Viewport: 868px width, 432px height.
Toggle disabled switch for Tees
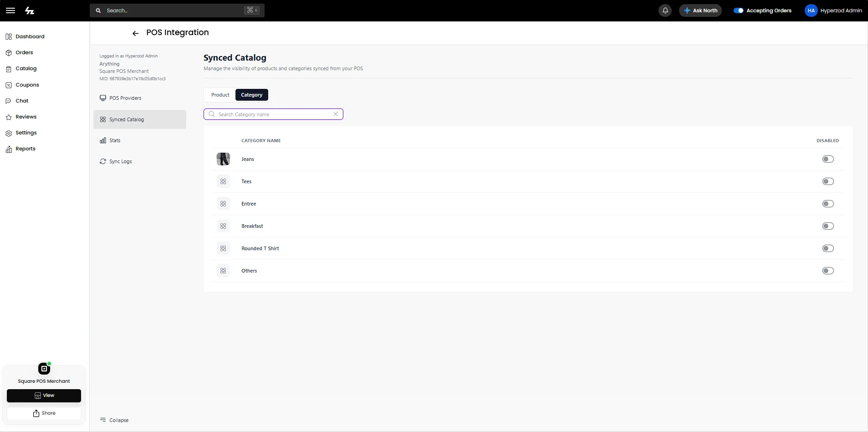coord(828,181)
